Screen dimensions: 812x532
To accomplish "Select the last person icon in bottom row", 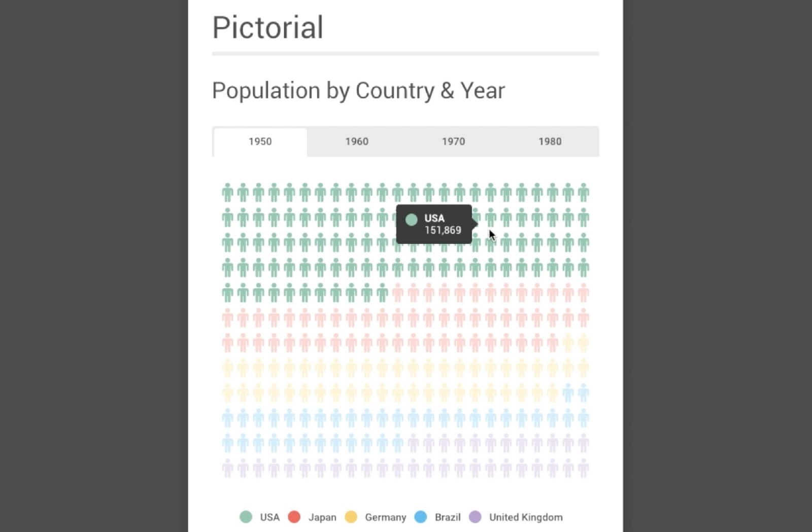I will tap(583, 468).
